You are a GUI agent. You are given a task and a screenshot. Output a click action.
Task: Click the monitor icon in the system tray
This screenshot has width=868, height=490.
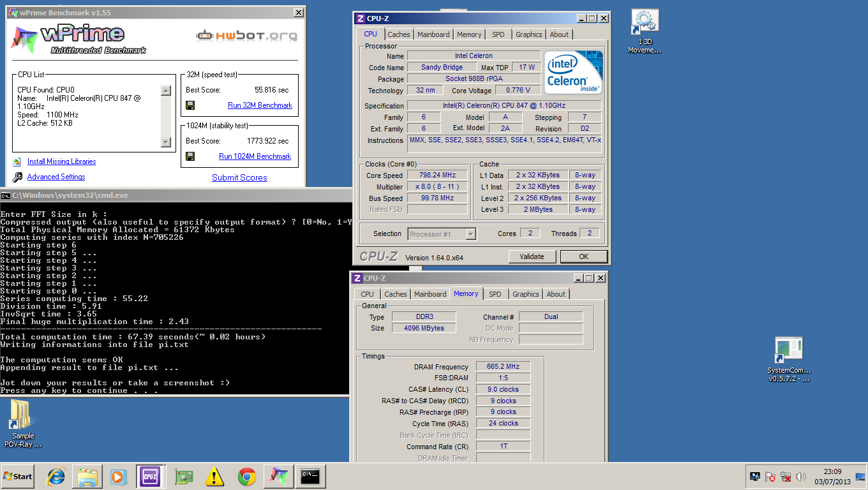[755, 477]
